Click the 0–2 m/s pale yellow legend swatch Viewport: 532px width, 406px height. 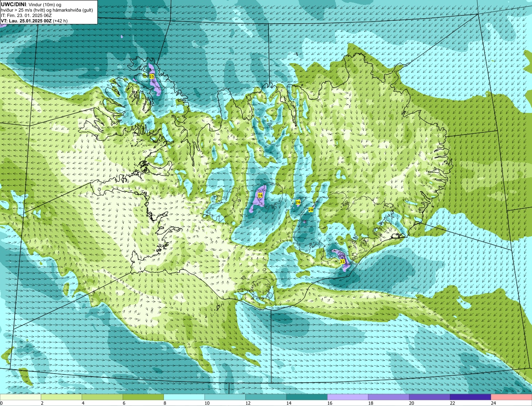pyautogui.click(x=20, y=397)
